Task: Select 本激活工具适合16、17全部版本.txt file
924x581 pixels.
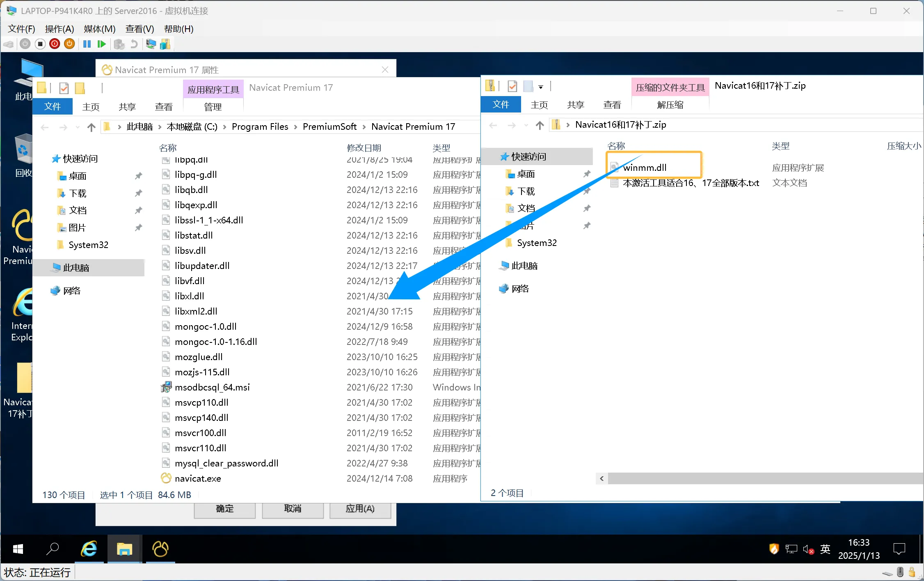Action: pos(691,183)
